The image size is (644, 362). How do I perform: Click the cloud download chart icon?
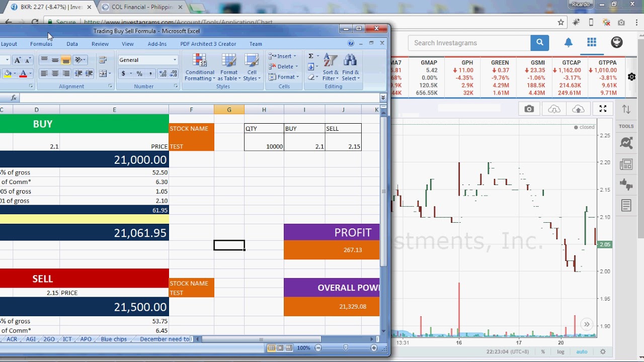(x=554, y=109)
